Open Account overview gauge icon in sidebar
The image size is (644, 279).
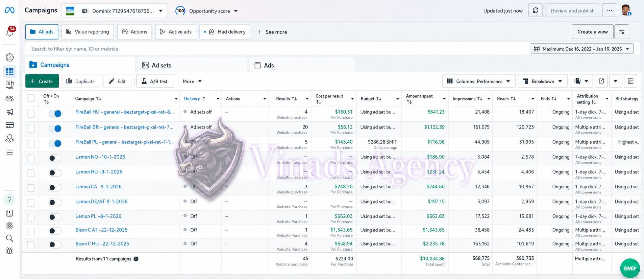tap(10, 57)
